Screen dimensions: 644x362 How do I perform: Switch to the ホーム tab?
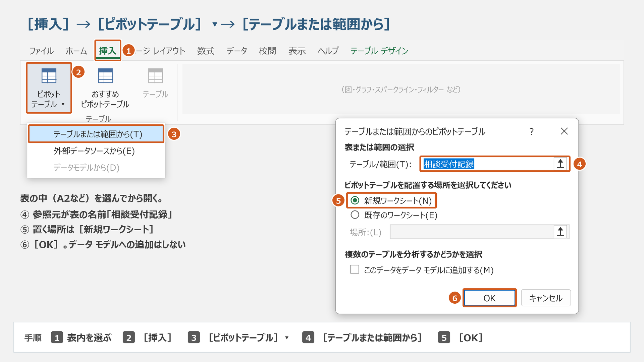[76, 51]
